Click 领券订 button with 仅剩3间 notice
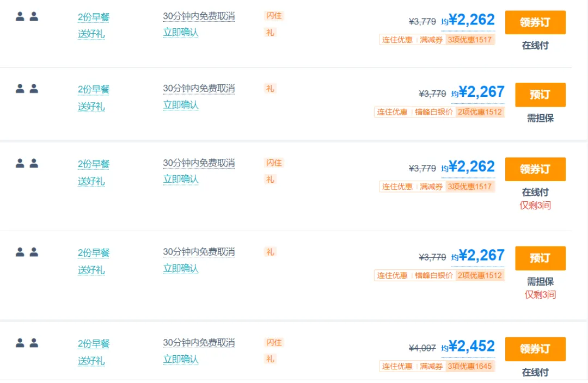 (535, 169)
